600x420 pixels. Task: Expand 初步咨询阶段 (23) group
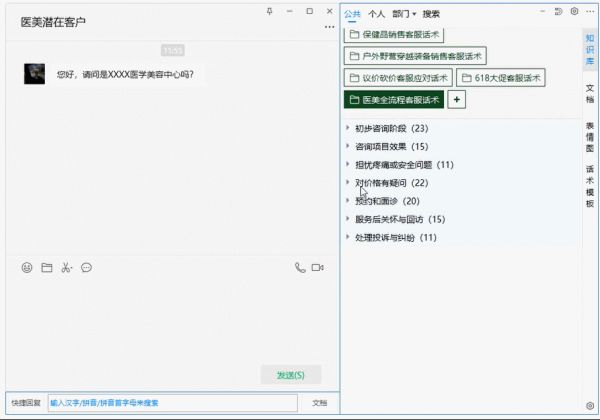(391, 128)
